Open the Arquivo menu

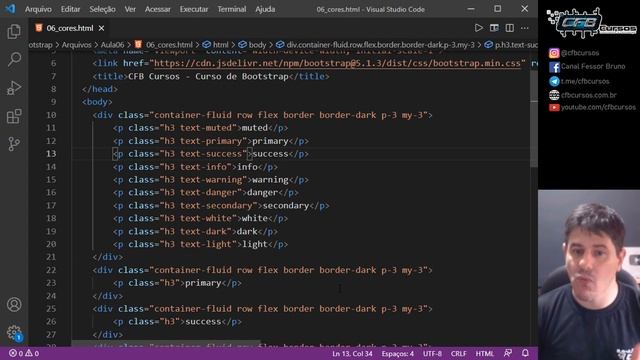tap(38, 9)
